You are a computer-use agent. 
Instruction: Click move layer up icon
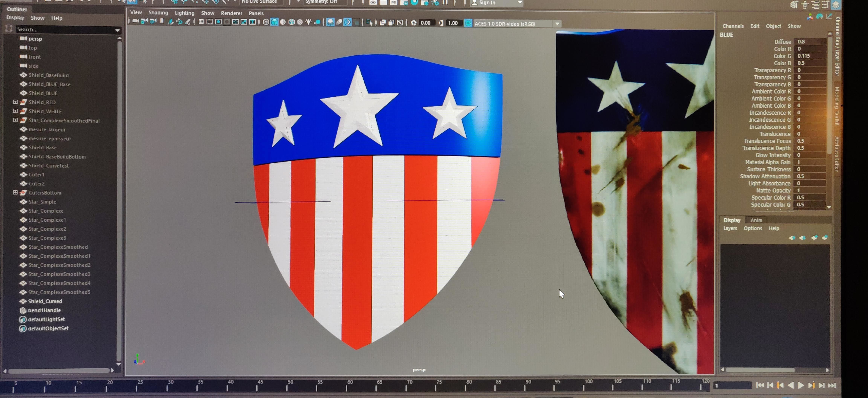(792, 238)
